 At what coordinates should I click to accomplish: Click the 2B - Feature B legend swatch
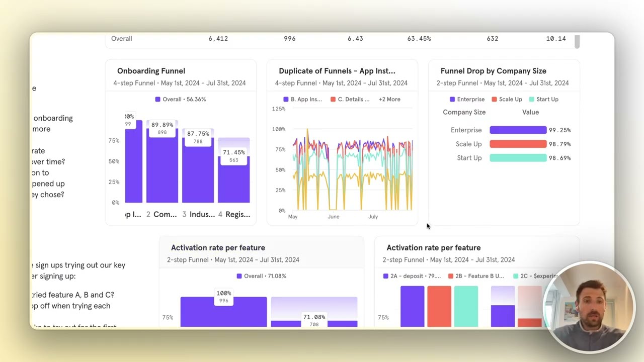click(x=451, y=276)
